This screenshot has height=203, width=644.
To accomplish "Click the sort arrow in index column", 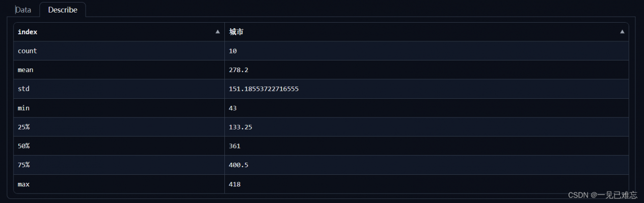I will click(x=217, y=32).
